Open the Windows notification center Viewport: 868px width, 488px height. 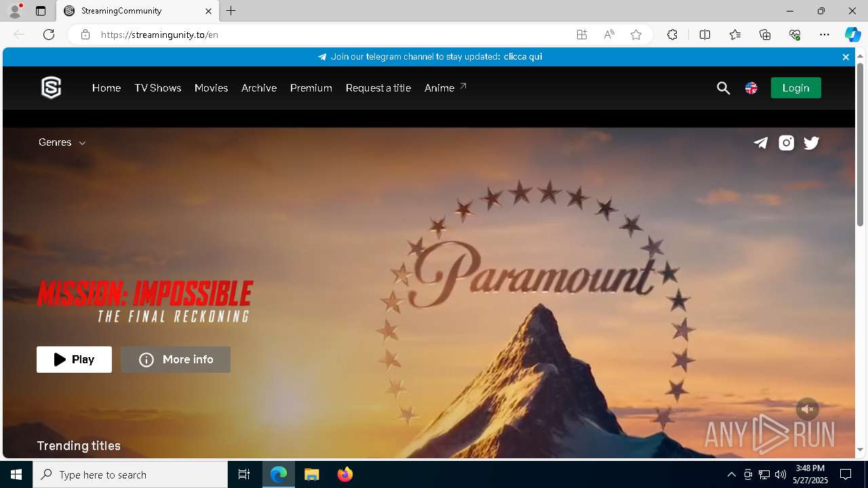pyautogui.click(x=846, y=474)
